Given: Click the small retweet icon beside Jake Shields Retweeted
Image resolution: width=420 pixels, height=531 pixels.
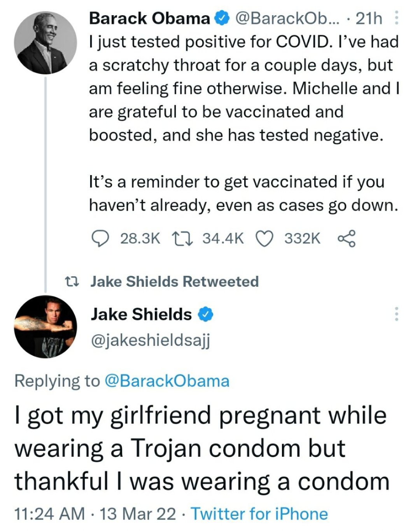Looking at the screenshot, I should tap(72, 281).
